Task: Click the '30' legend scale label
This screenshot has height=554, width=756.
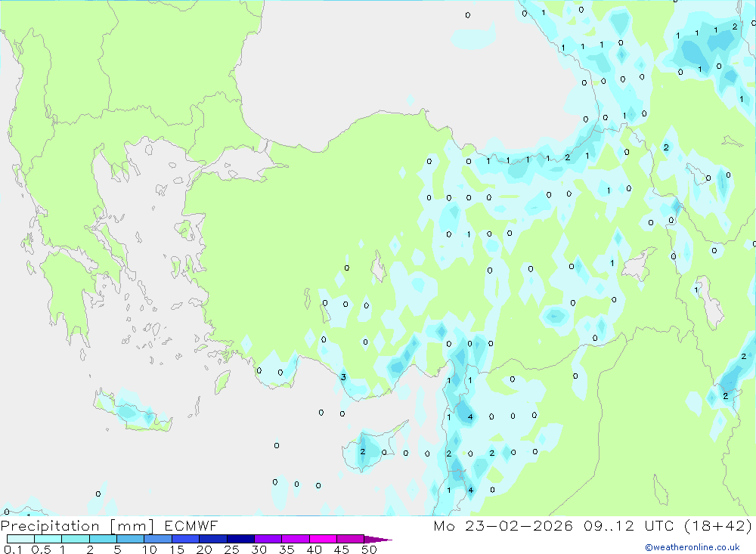Action: tap(259, 549)
